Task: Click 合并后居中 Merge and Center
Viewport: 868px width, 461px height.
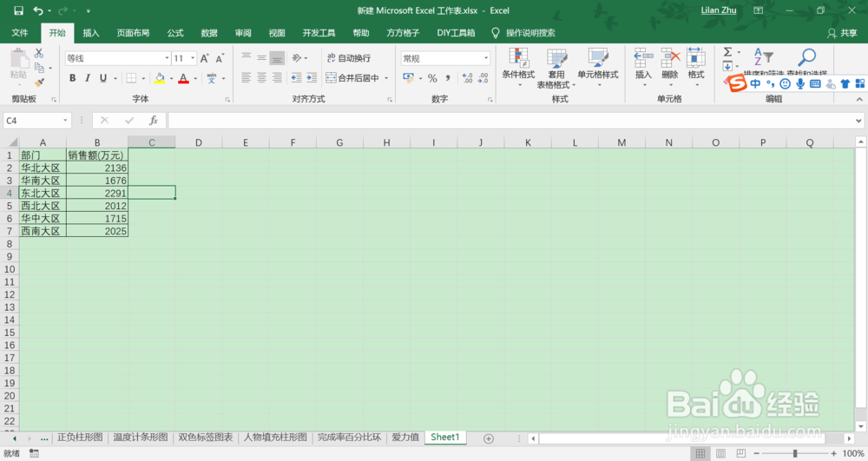Action: [x=352, y=78]
